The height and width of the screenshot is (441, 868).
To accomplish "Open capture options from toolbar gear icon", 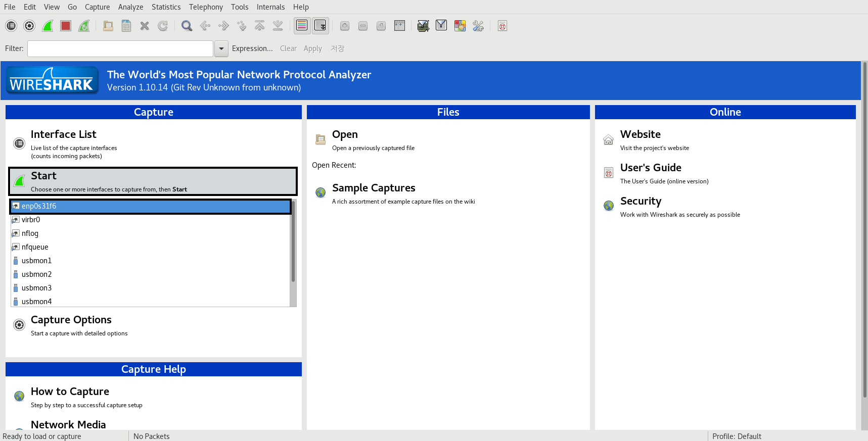I will (29, 26).
